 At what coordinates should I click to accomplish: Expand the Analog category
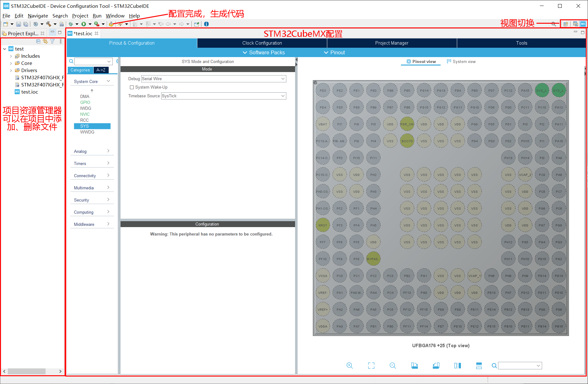(x=92, y=151)
